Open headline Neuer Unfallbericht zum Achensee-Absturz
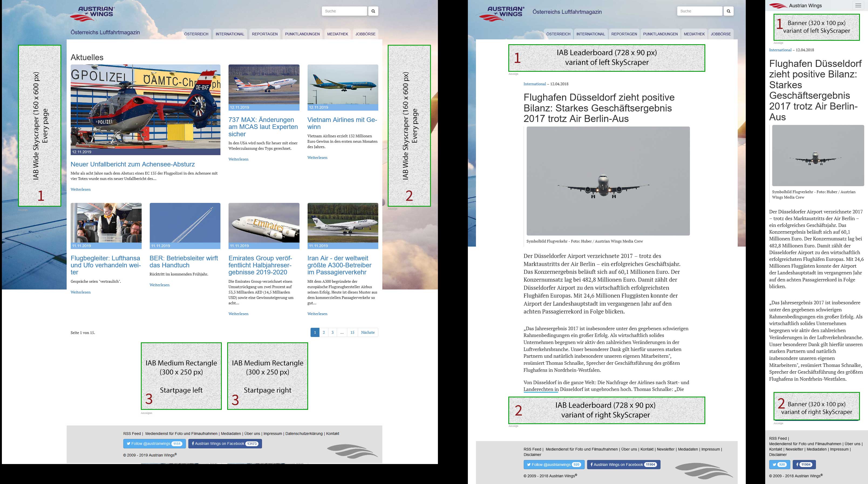Screen dimensions: 868x484 (133, 164)
